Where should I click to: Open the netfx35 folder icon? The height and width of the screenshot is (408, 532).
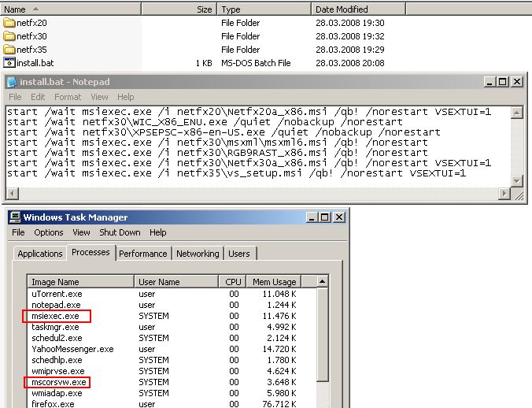(9, 50)
